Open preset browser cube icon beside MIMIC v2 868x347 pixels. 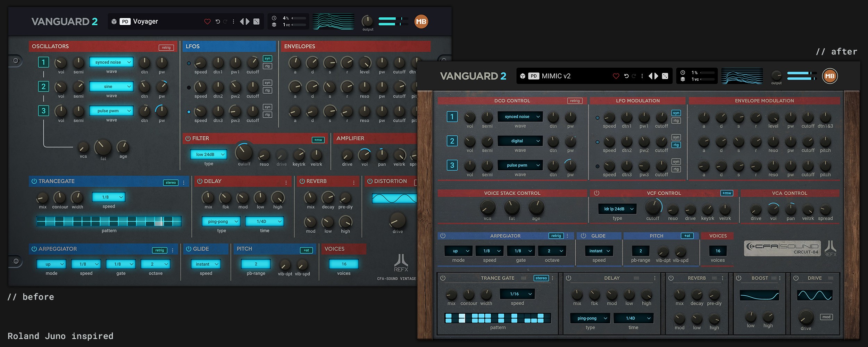click(523, 76)
